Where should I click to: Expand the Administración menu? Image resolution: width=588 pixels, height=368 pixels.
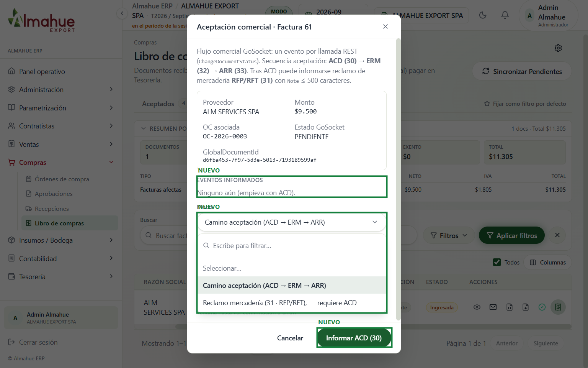(x=61, y=89)
